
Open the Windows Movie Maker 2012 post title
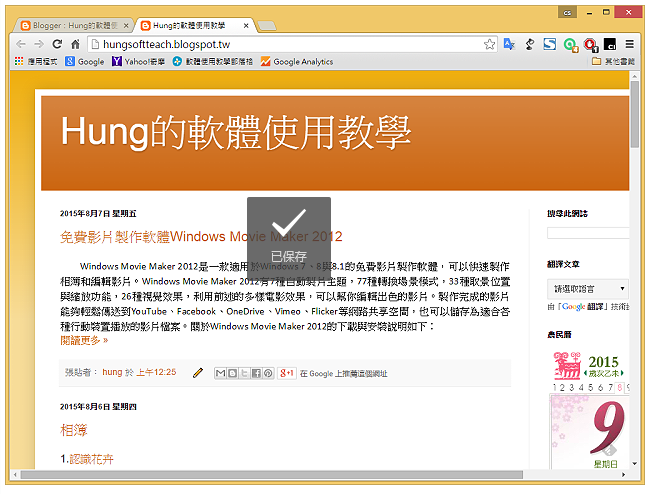click(x=201, y=237)
